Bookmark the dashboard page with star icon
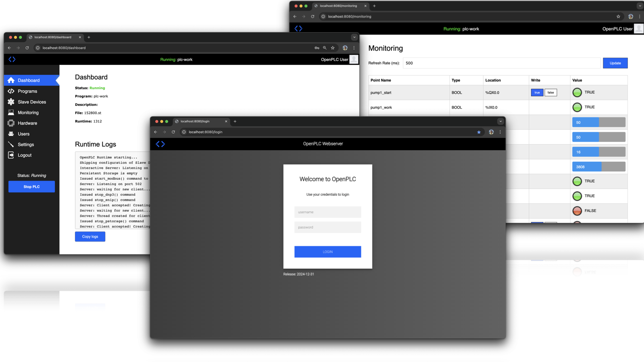The height and width of the screenshot is (362, 644). pyautogui.click(x=333, y=48)
